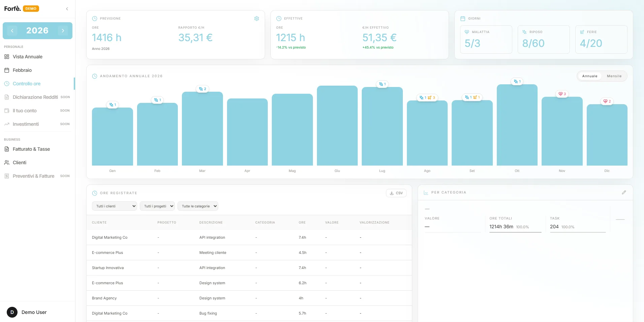Screen dimensions: 644x322
Task: Open forecast settings gear icon
Action: click(x=257, y=19)
